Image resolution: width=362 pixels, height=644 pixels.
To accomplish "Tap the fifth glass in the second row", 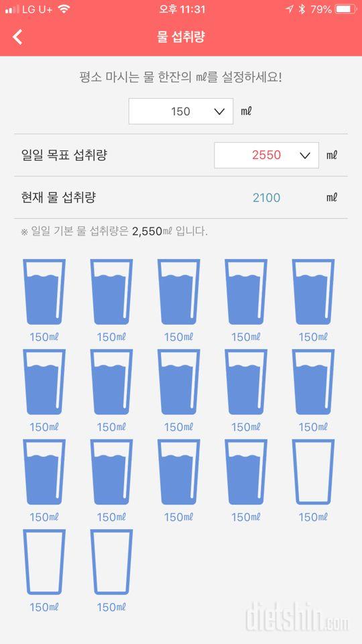I will click(313, 382).
